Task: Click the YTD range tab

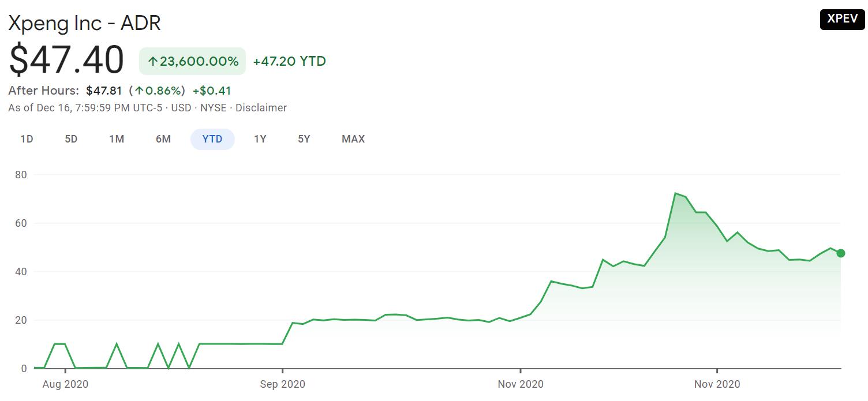Action: [x=212, y=139]
